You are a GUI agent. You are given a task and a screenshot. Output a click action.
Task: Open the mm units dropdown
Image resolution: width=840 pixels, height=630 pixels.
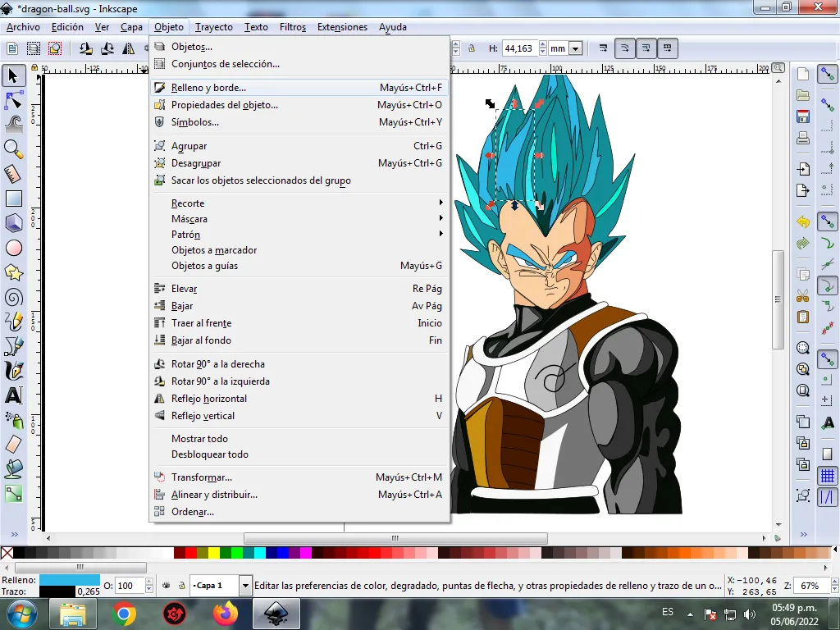tap(575, 48)
